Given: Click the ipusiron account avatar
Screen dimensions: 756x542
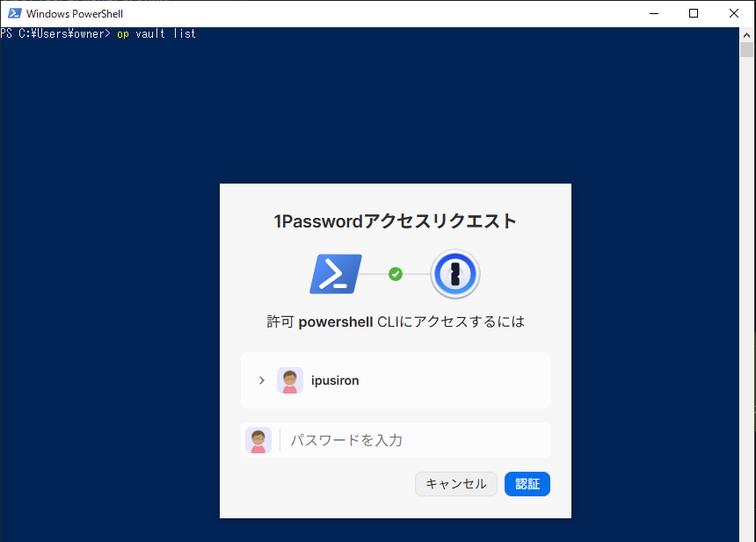Looking at the screenshot, I should click(290, 380).
